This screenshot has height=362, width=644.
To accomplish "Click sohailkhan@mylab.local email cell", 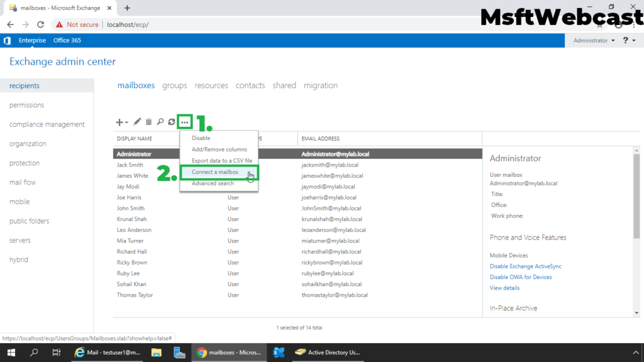I will [331, 284].
